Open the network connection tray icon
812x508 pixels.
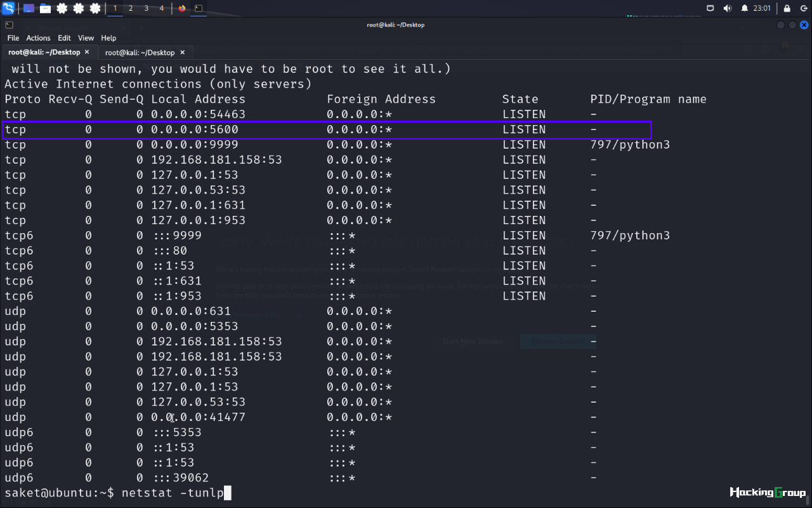point(710,8)
